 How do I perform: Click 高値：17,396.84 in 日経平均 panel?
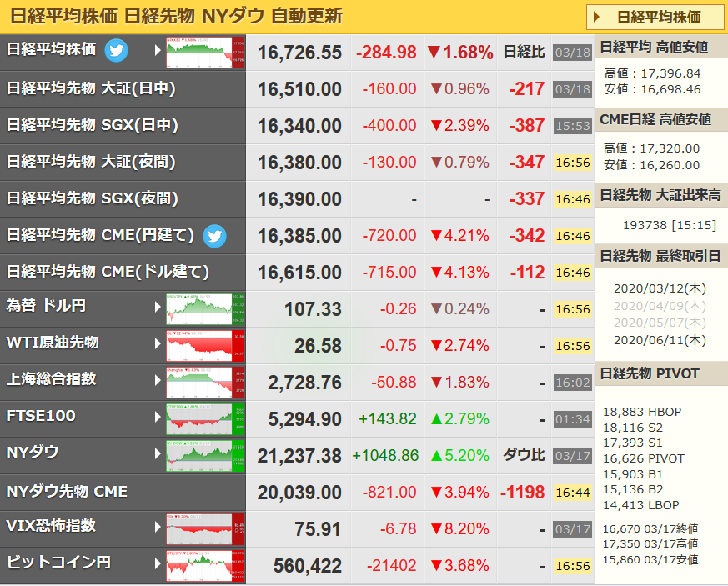pos(652,73)
